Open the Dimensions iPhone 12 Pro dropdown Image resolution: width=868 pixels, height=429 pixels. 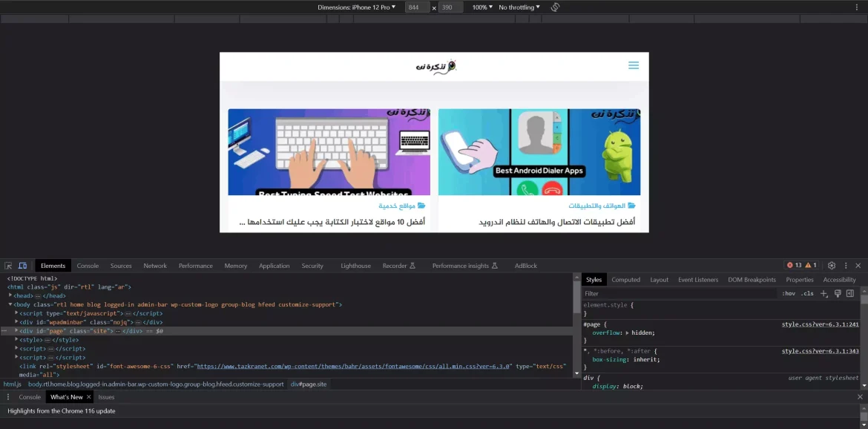357,7
